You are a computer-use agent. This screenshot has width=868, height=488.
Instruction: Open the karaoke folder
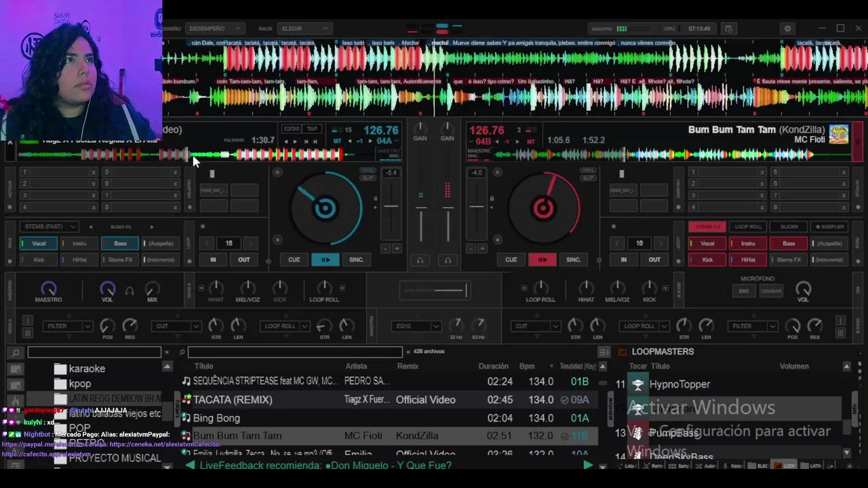[x=87, y=369]
